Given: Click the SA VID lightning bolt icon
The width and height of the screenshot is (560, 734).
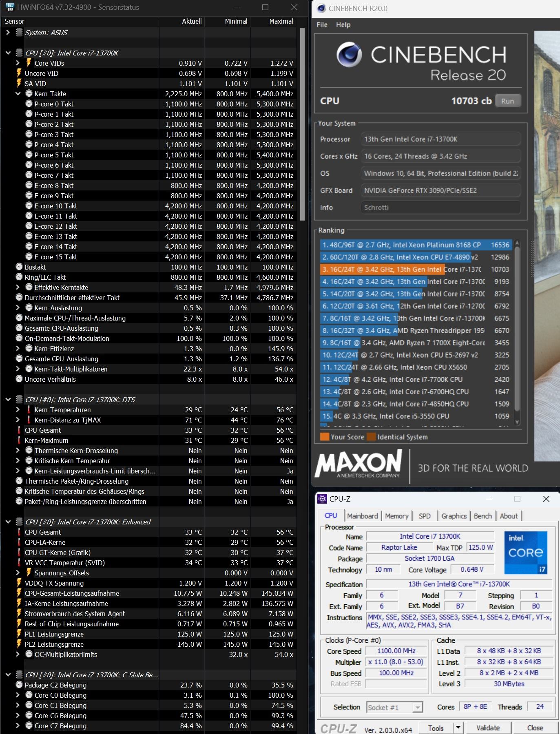Looking at the screenshot, I should (19, 84).
